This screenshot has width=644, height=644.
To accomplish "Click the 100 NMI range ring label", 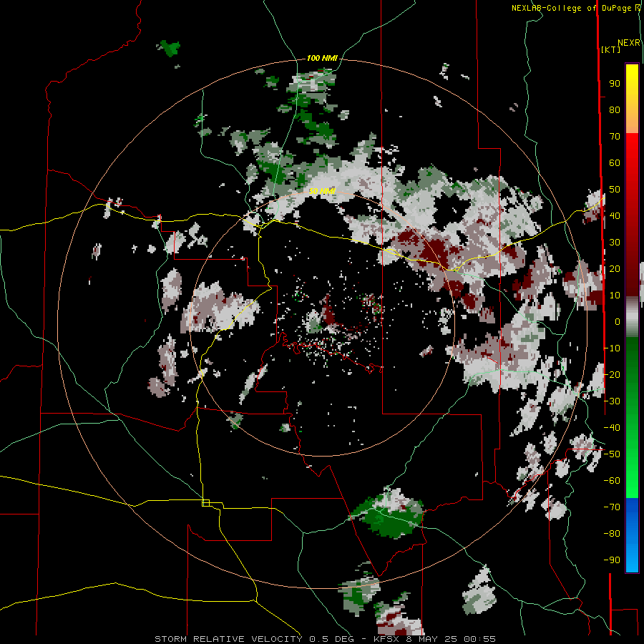I will pyautogui.click(x=322, y=59).
